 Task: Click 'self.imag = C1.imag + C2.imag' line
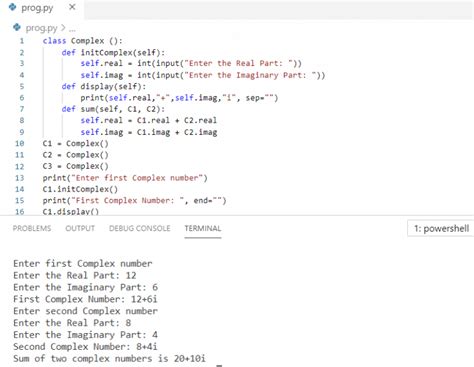(x=149, y=132)
